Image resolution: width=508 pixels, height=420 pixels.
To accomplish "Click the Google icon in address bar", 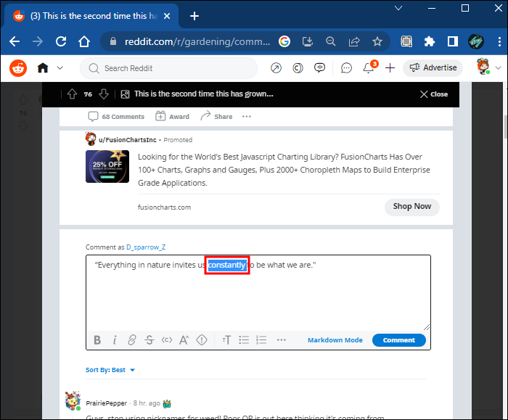I will (284, 41).
